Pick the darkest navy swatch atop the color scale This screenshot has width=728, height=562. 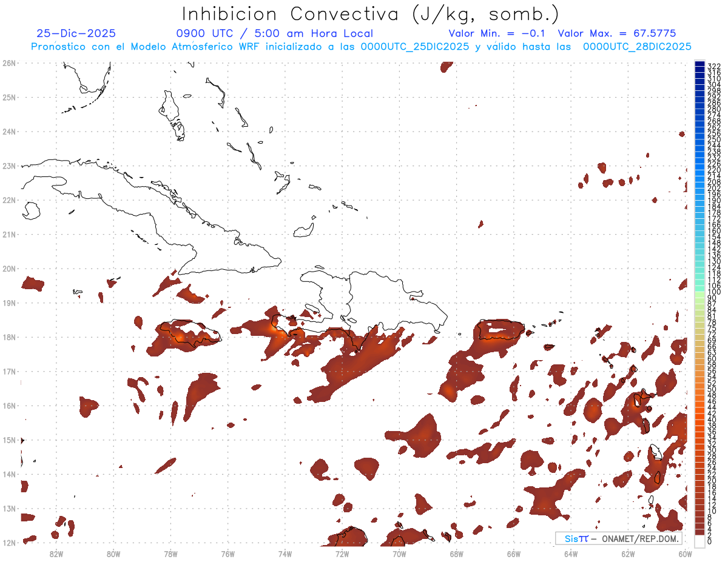(x=699, y=64)
